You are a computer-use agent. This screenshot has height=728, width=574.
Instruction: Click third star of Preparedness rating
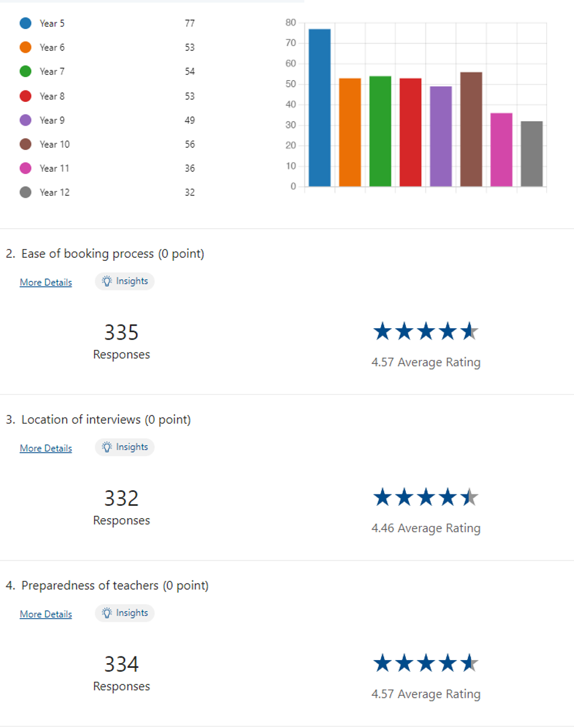coord(426,663)
